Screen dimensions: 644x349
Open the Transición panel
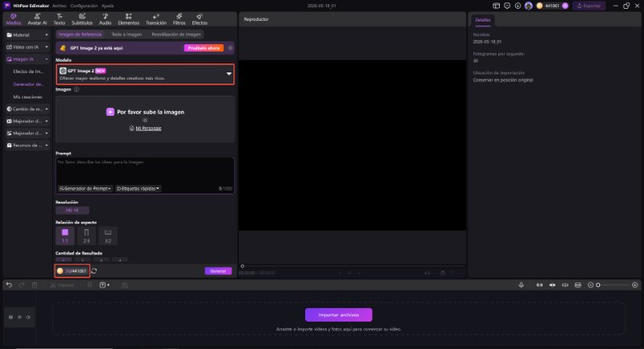[x=156, y=18]
